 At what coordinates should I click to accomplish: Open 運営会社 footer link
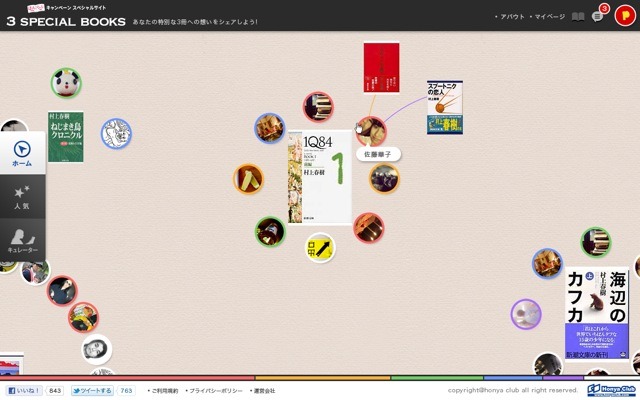click(262, 391)
